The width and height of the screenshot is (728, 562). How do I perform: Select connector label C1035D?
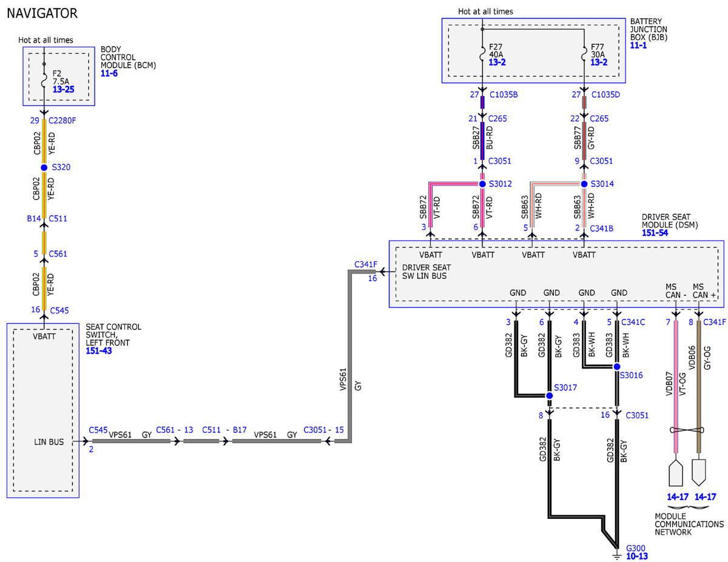(604, 95)
